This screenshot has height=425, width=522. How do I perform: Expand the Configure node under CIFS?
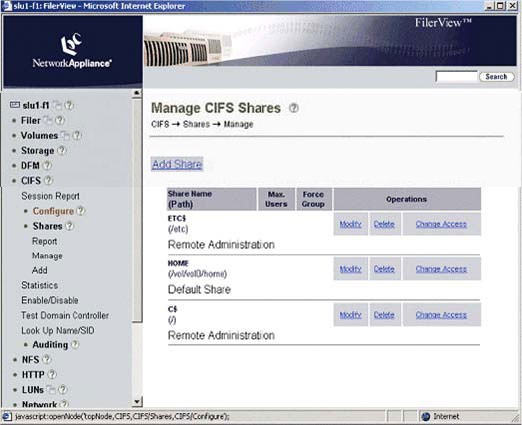point(53,211)
